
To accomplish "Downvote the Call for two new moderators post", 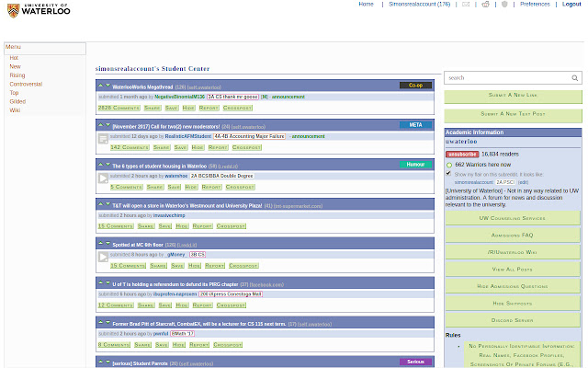I will pyautogui.click(x=107, y=125).
